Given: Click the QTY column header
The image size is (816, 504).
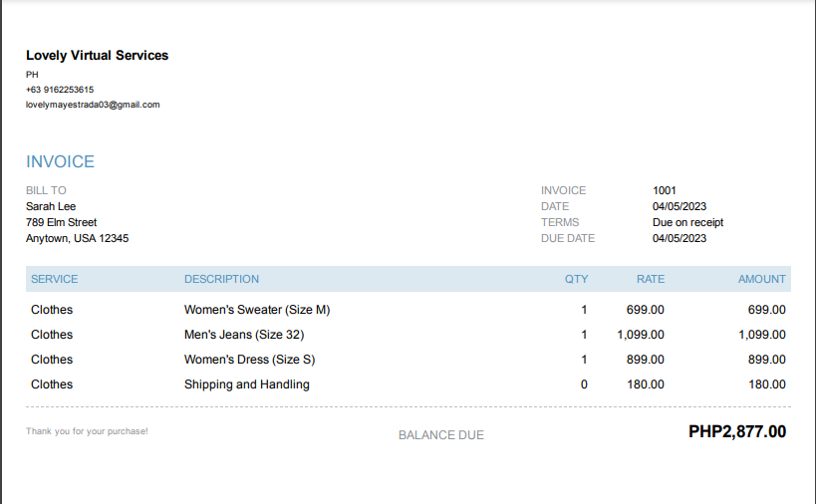Looking at the screenshot, I should [x=576, y=279].
